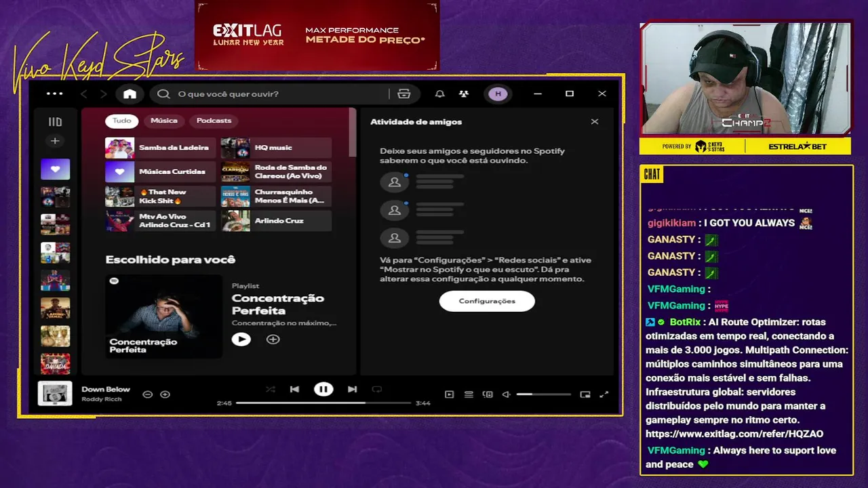Toggle Now Playing view icon

(x=449, y=394)
